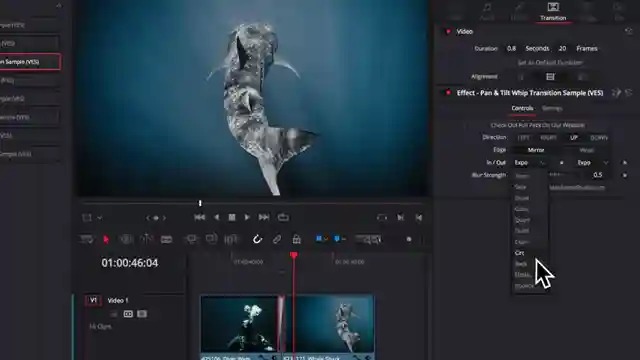Select Trim Edit Mode tool
The width and height of the screenshot is (640, 360).
point(126,239)
